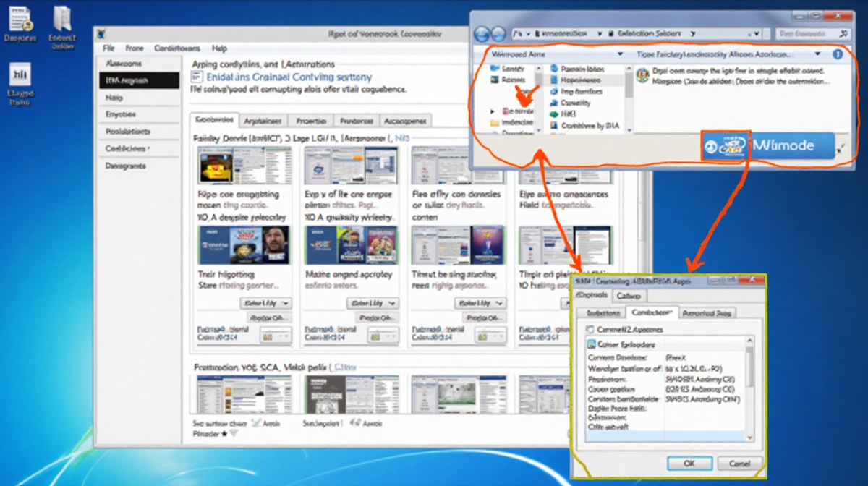Switch to the first active tab in the main window

click(x=214, y=120)
